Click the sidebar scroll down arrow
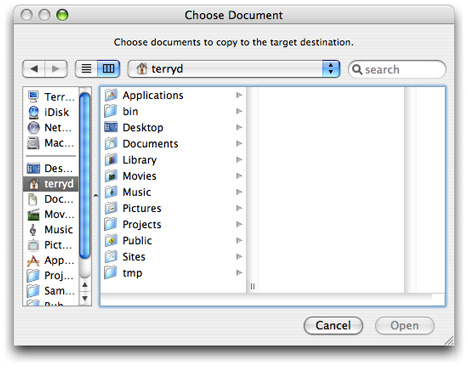This screenshot has width=468, height=368. pyautogui.click(x=85, y=298)
